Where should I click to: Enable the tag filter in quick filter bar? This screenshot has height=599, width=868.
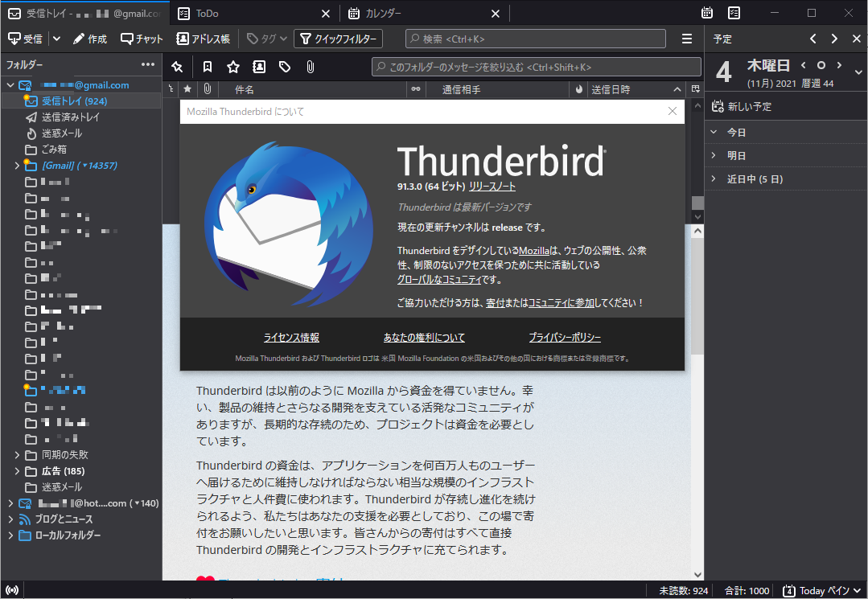[284, 67]
